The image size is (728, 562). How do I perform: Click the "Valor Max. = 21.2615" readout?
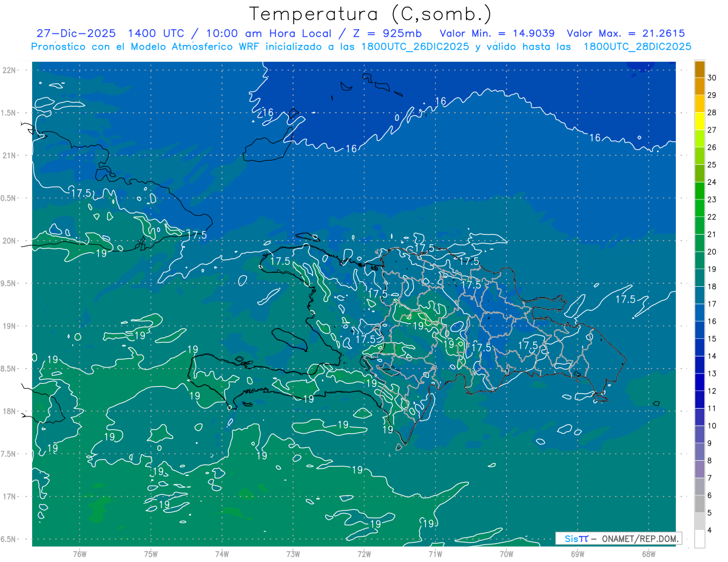625,33
